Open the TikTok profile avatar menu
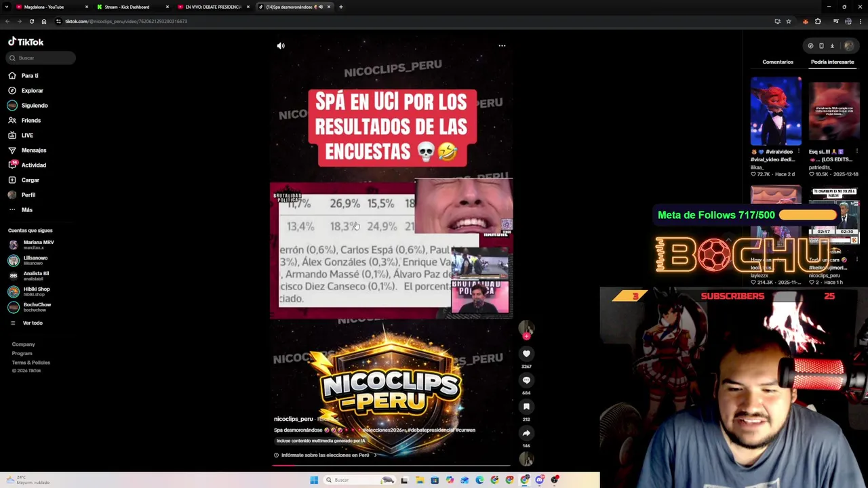 click(x=849, y=45)
